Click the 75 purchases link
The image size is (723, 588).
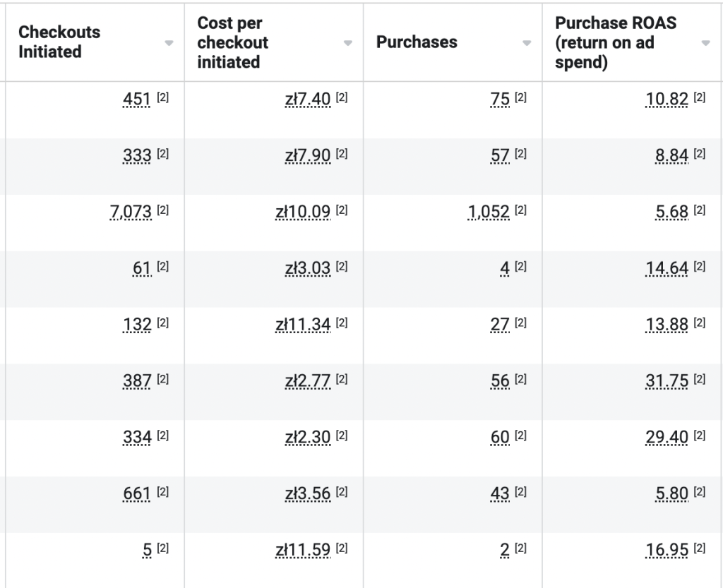point(501,99)
